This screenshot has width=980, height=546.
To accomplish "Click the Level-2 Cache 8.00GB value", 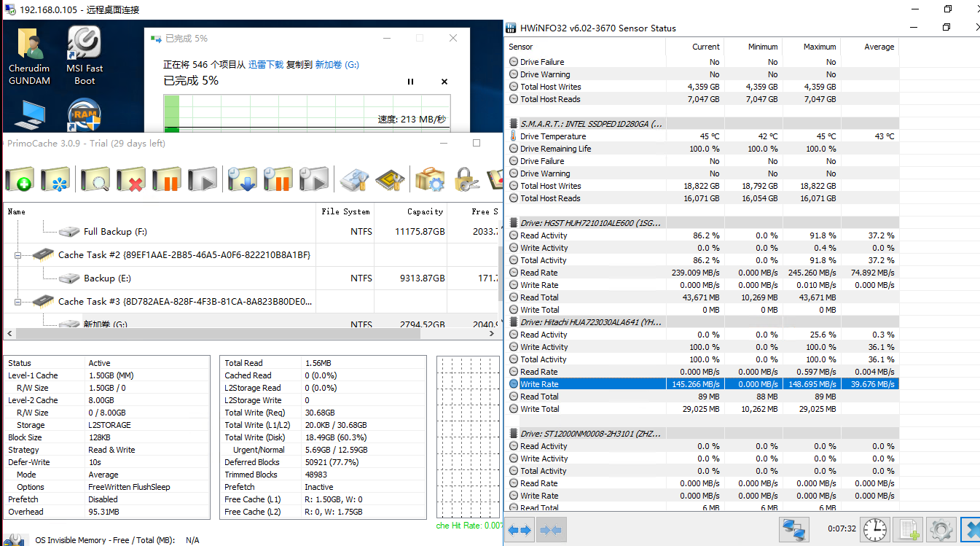I will point(101,400).
